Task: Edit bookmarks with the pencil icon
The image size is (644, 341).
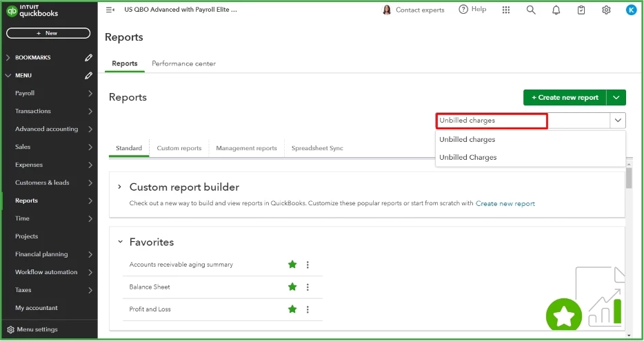Action: pos(89,57)
